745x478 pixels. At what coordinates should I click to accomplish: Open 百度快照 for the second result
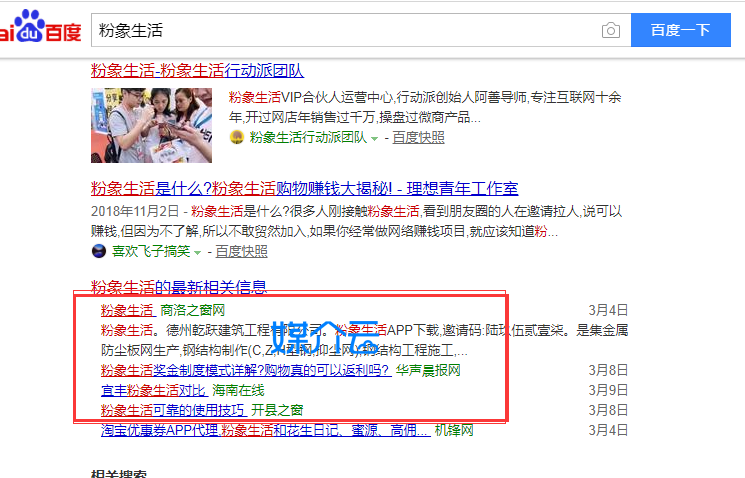(x=241, y=251)
